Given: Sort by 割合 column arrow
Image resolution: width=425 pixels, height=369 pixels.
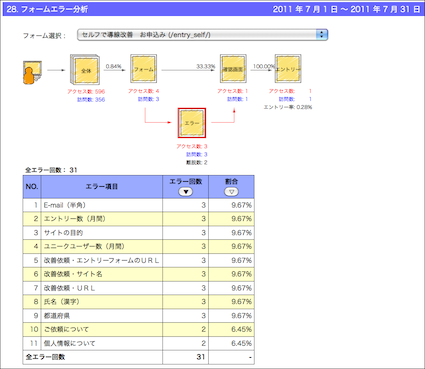Looking at the screenshot, I should click(231, 192).
